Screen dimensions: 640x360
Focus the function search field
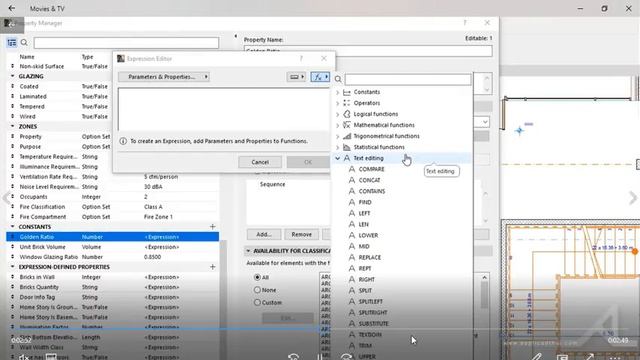point(408,79)
